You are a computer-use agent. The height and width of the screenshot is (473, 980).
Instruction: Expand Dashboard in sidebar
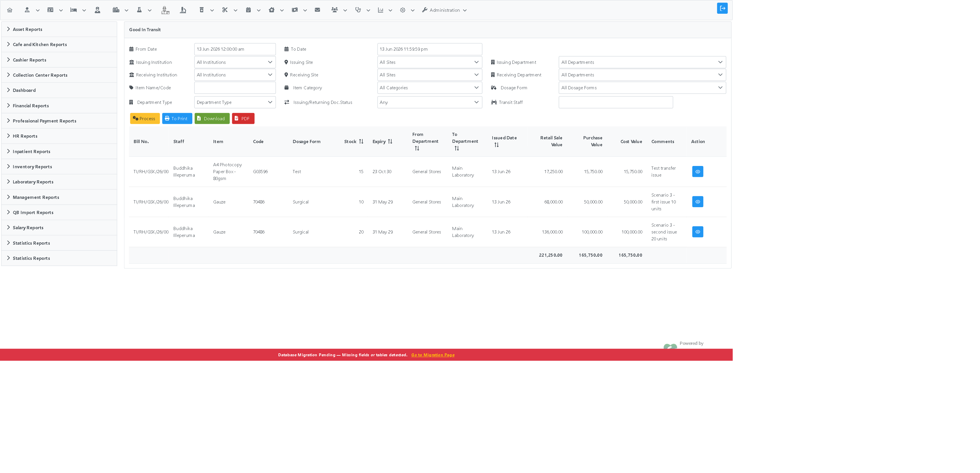59,90
